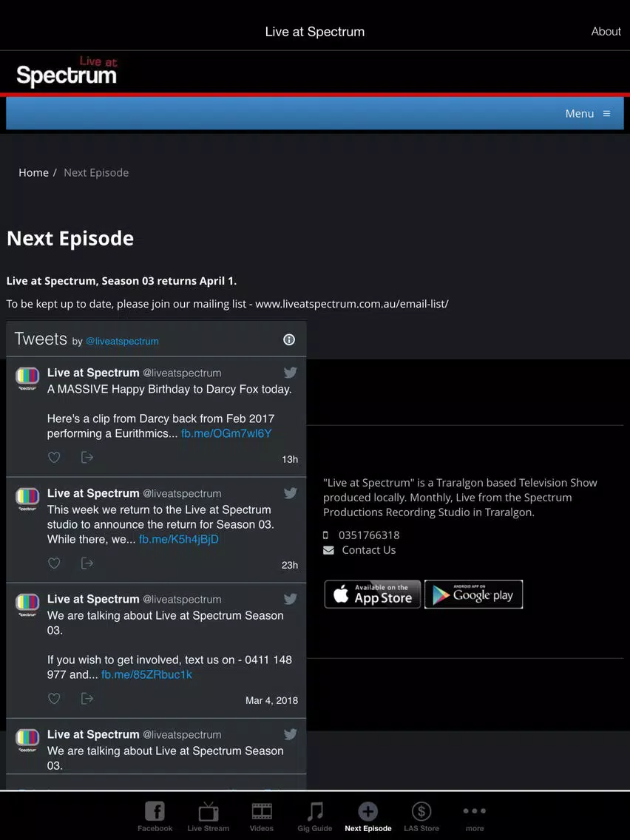Click the Live at Spectrum logo
This screenshot has height=840, width=630.
click(67, 72)
